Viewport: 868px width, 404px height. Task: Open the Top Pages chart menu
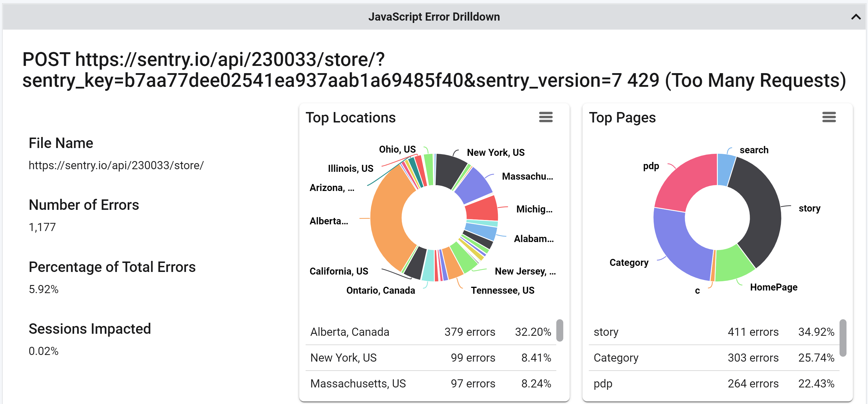(x=828, y=117)
